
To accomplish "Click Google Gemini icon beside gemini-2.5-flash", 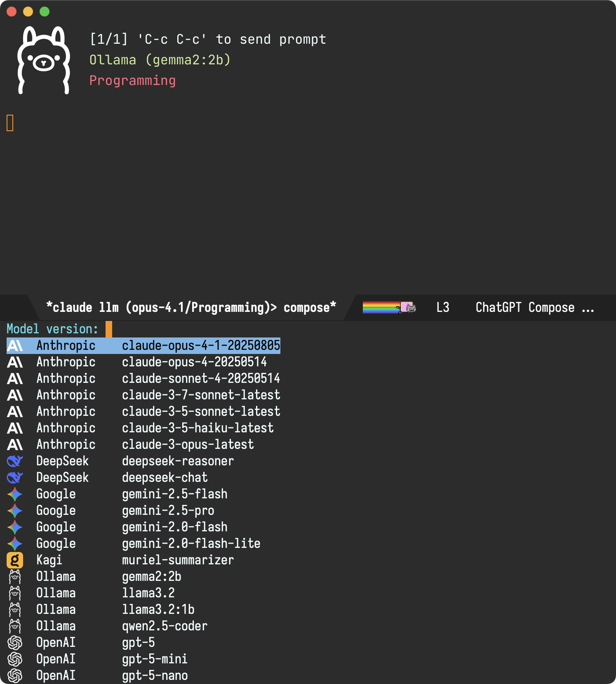I will tap(15, 494).
